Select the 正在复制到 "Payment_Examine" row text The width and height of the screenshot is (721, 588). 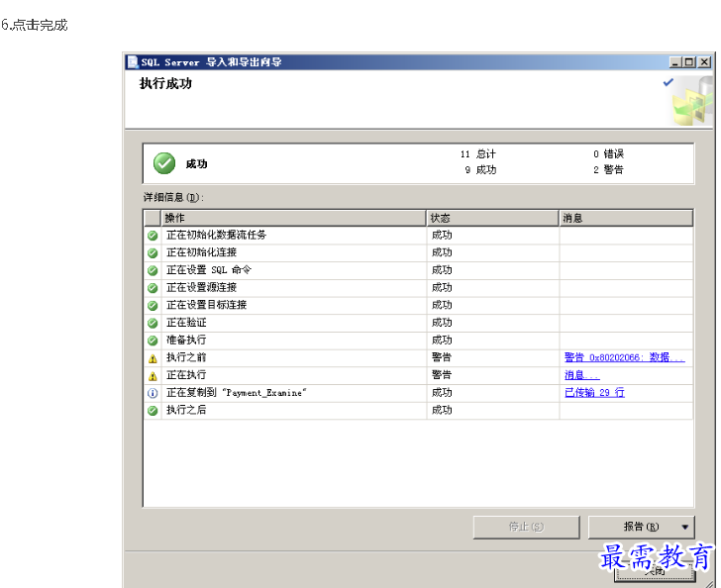point(237,393)
